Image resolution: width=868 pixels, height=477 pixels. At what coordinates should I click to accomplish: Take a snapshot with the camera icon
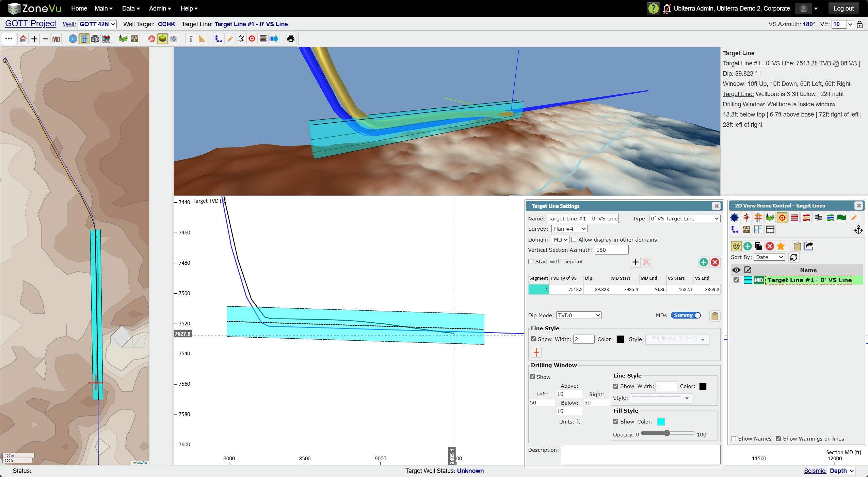coord(174,39)
